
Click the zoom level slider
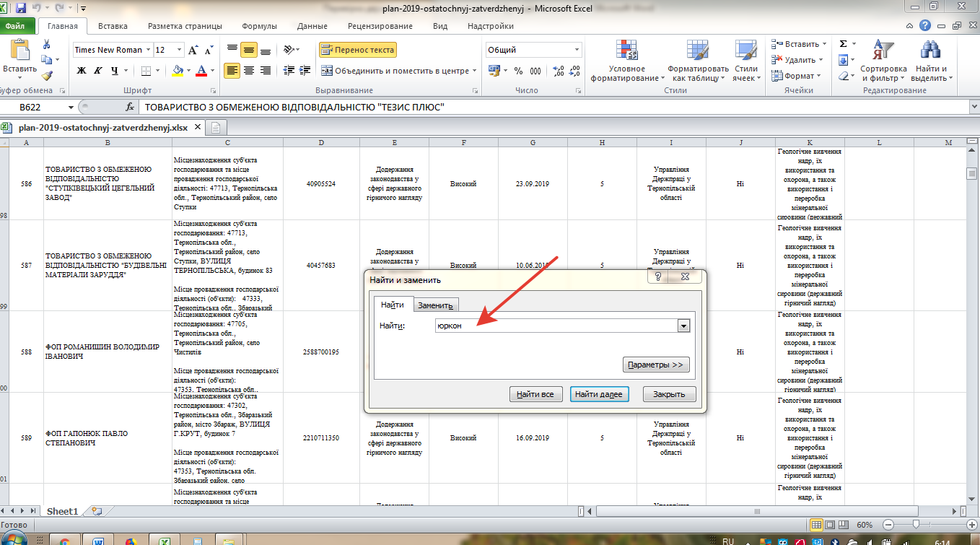click(x=916, y=525)
